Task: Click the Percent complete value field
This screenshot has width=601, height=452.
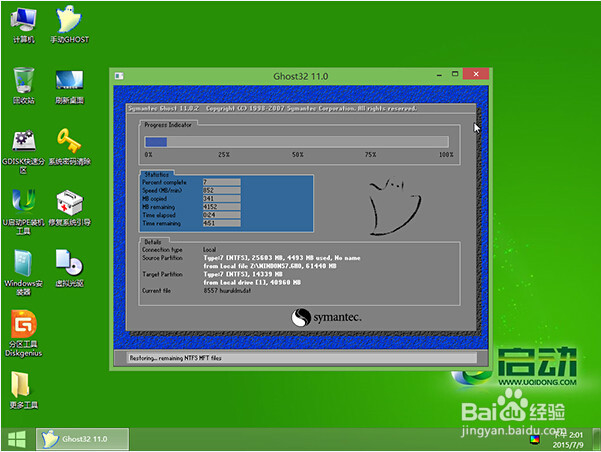Action: click(222, 182)
